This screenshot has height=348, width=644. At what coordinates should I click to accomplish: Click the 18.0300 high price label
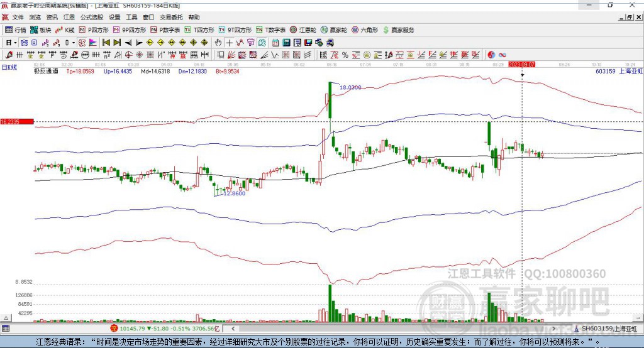[x=350, y=87]
